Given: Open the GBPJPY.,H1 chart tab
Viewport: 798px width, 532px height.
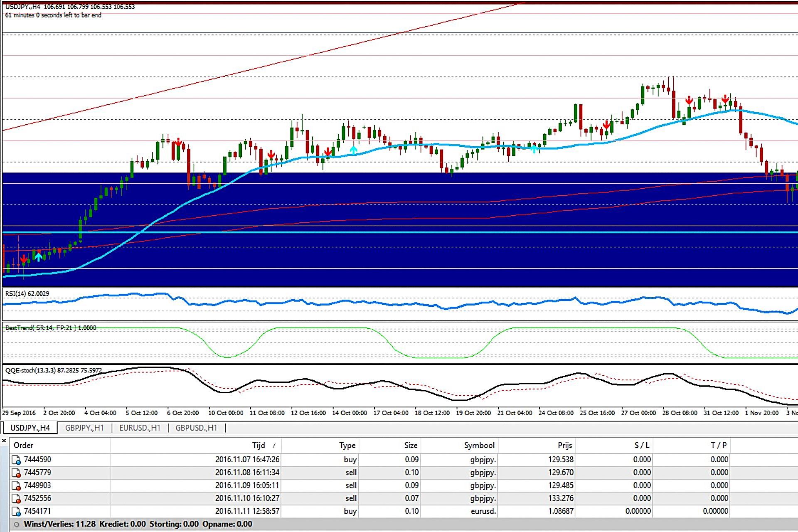Looking at the screenshot, I should click(x=84, y=428).
